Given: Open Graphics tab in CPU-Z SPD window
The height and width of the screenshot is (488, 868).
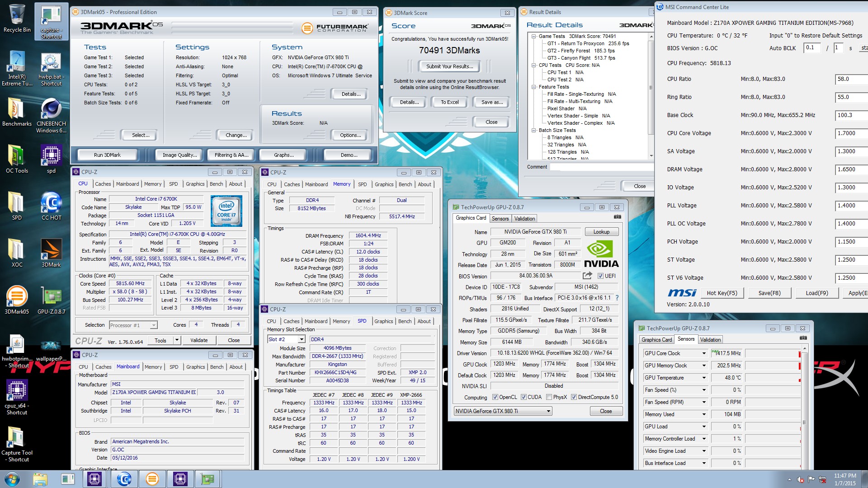Looking at the screenshot, I should [x=383, y=321].
